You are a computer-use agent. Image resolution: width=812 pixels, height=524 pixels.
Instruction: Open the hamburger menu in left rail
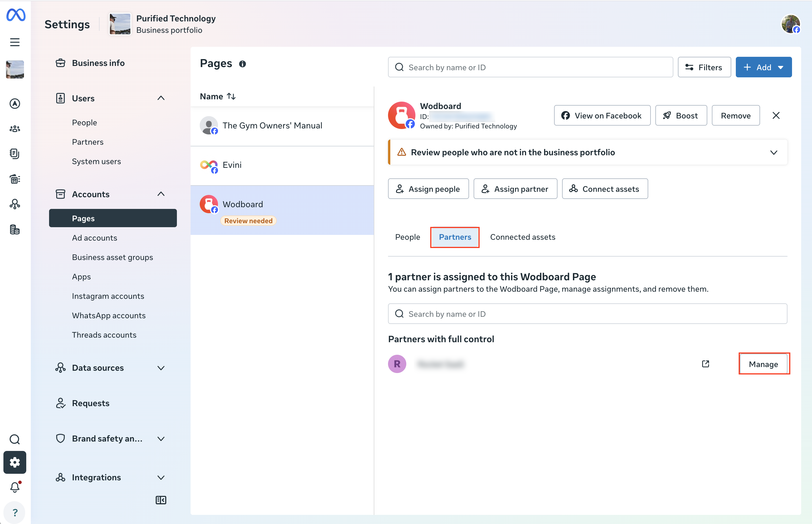pos(15,42)
